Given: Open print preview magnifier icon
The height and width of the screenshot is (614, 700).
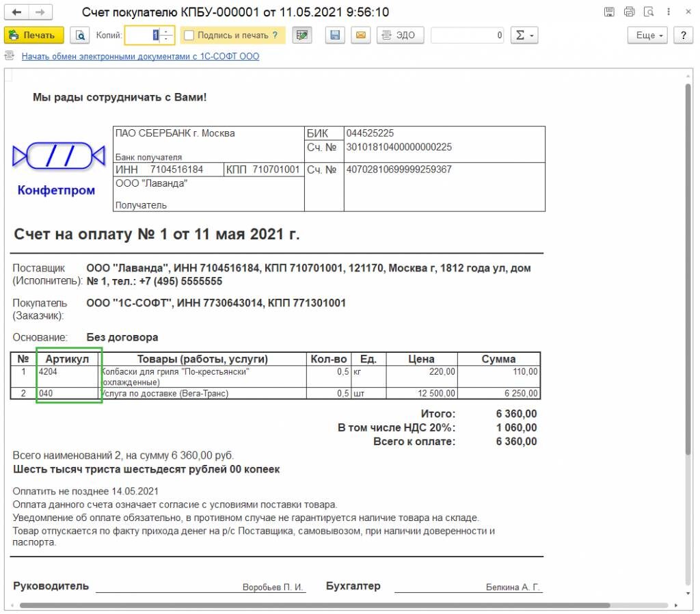Looking at the screenshot, I should (80, 36).
